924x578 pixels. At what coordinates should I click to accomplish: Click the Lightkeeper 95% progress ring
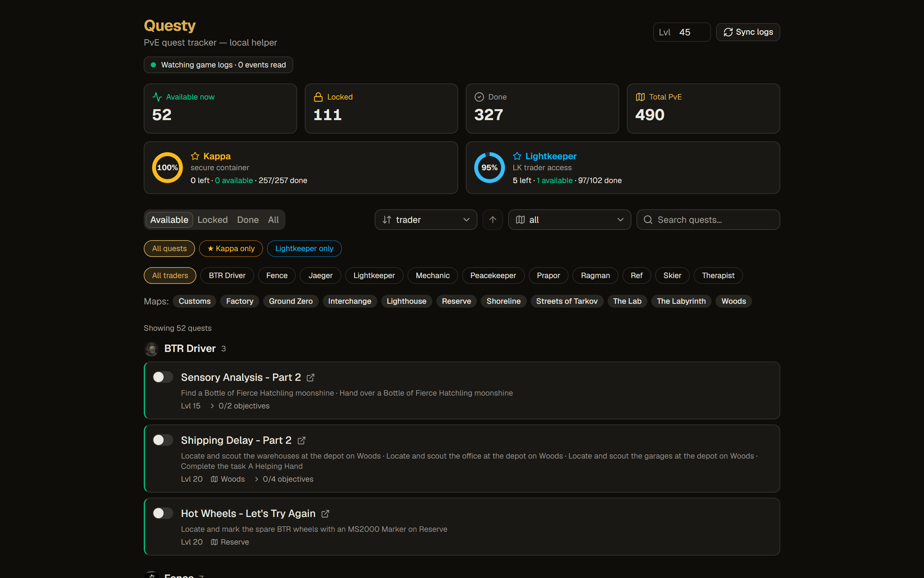[x=489, y=167]
